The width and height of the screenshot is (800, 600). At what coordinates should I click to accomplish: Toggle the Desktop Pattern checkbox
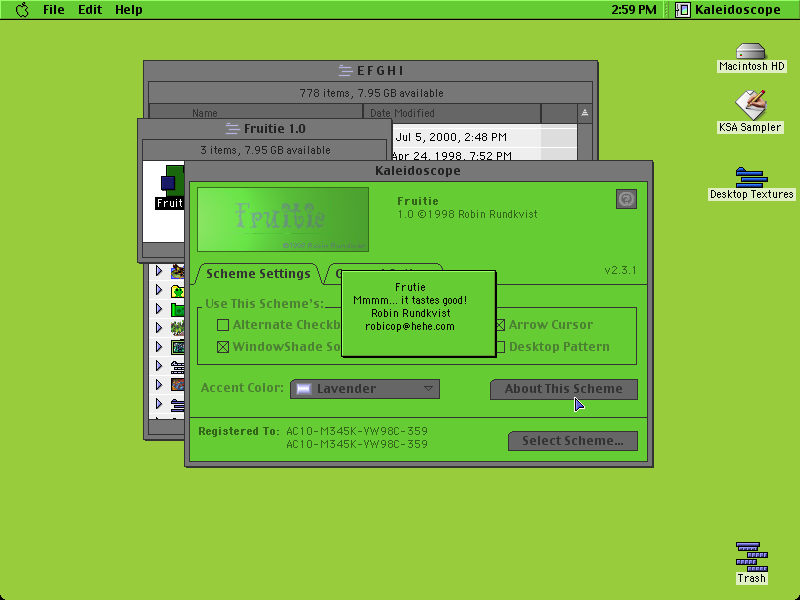[500, 347]
